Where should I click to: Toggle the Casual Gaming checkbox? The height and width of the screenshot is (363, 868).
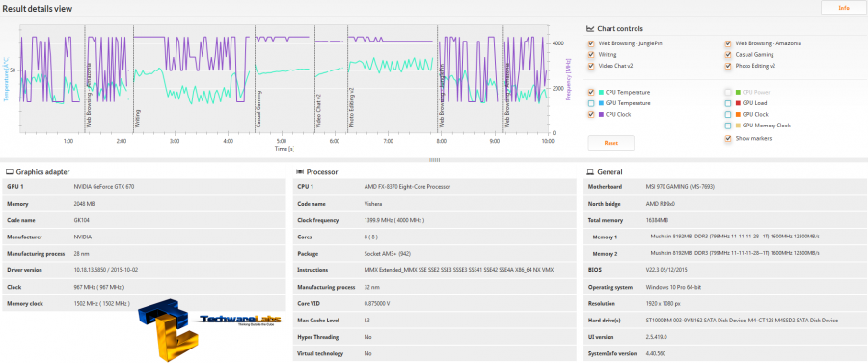click(728, 55)
